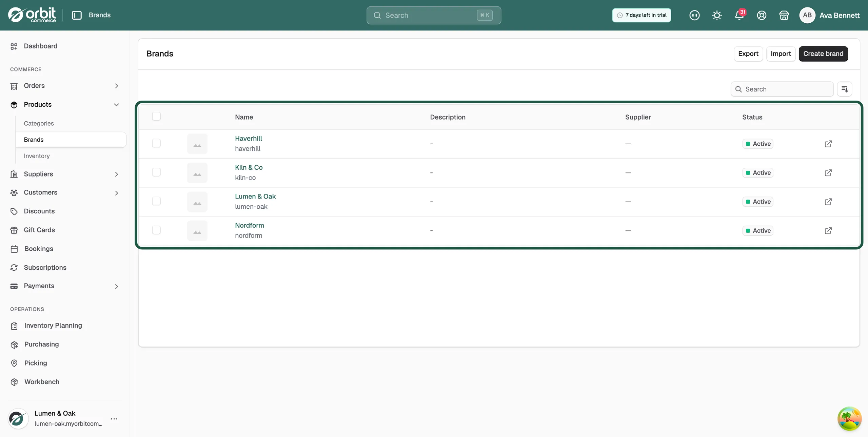Viewport: 868px width, 437px height.
Task: Open Kiln & Co external link icon
Action: coord(828,173)
